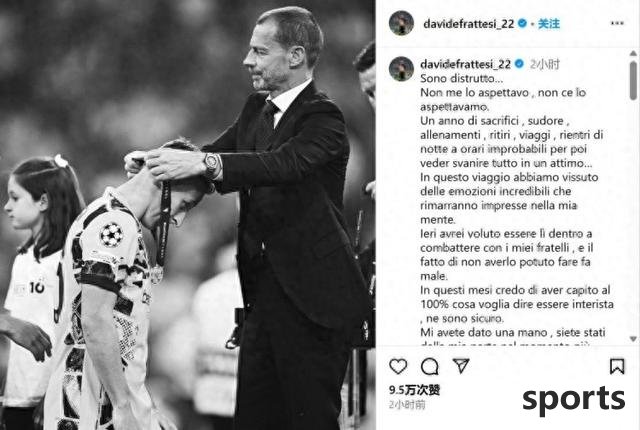Share the post with the paper plane icon
Image resolution: width=640 pixels, height=430 pixels.
461,366
